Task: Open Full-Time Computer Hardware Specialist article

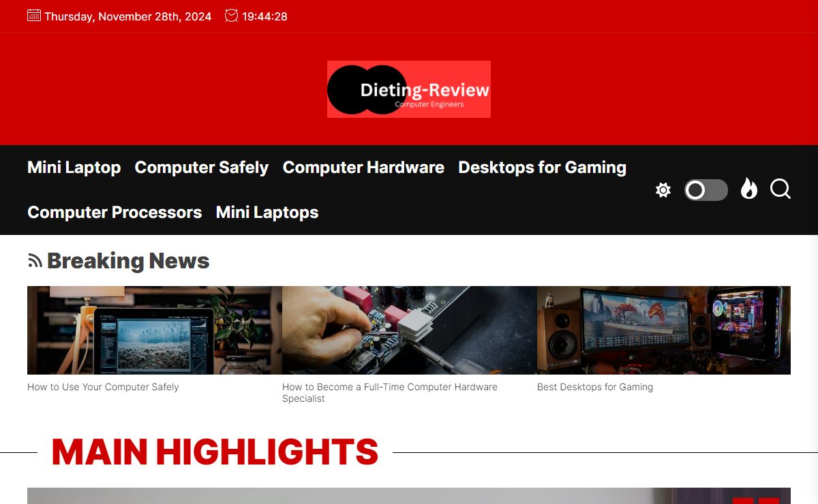Action: tap(390, 392)
